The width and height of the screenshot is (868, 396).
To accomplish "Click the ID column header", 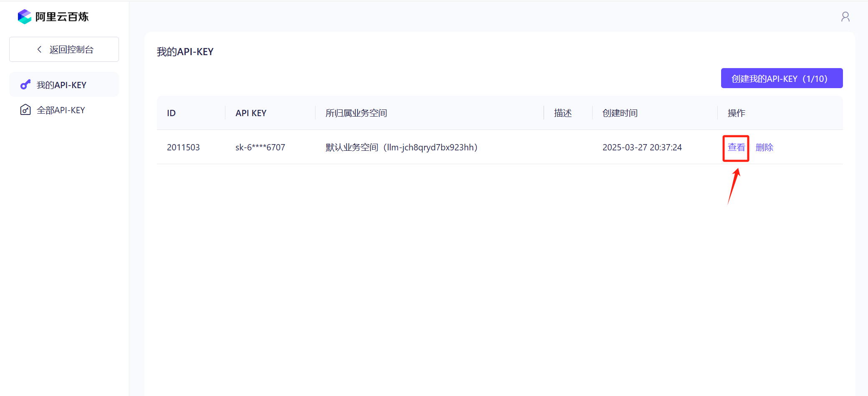I will coord(171,113).
